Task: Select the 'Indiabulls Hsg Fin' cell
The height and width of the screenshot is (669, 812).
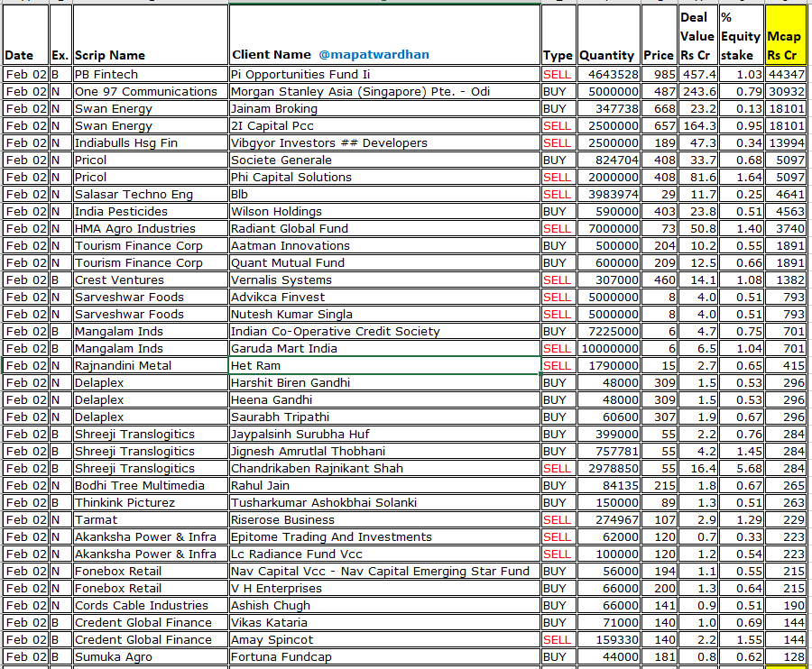Action: [150, 142]
